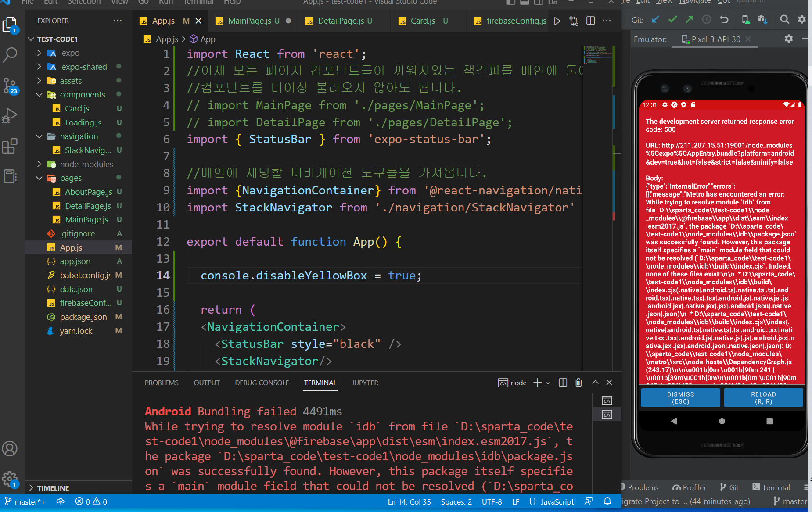The image size is (812, 512).
Task: Expand the assets folder
Action: click(x=39, y=81)
